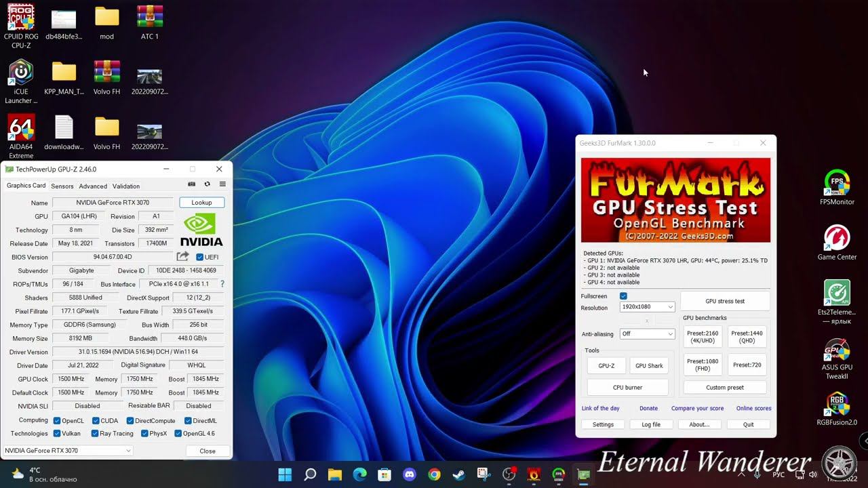Image resolution: width=868 pixels, height=488 pixels.
Task: Open the Ets2Telemetry shortcut on desktop
Action: (x=837, y=302)
